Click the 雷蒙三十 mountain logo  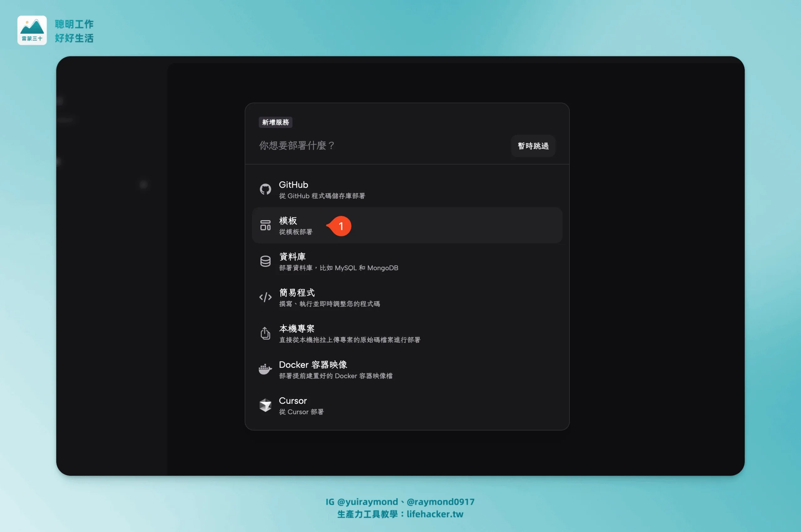click(32, 30)
